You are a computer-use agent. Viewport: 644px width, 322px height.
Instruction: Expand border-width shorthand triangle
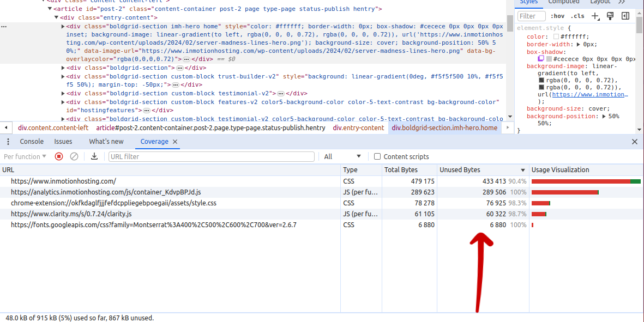(578, 44)
